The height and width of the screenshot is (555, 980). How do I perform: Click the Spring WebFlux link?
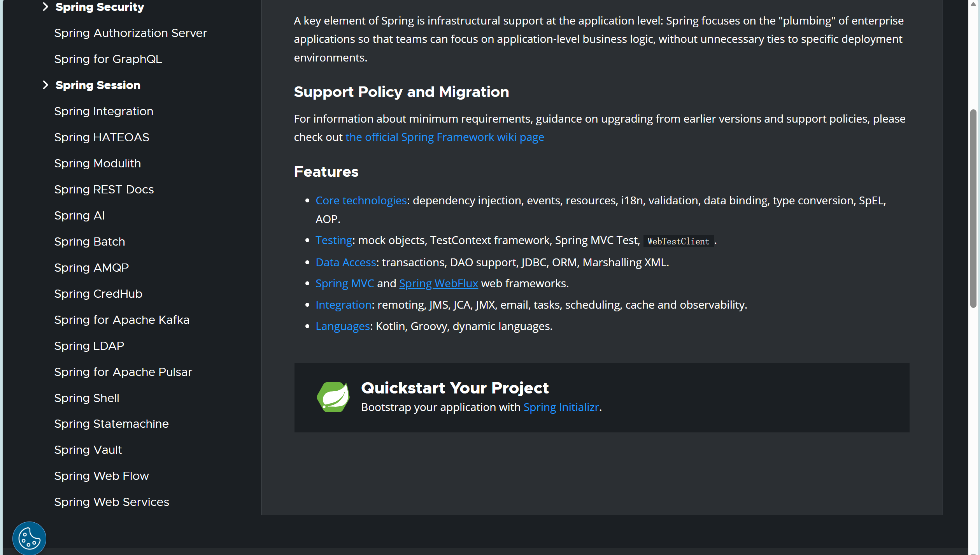pos(438,283)
